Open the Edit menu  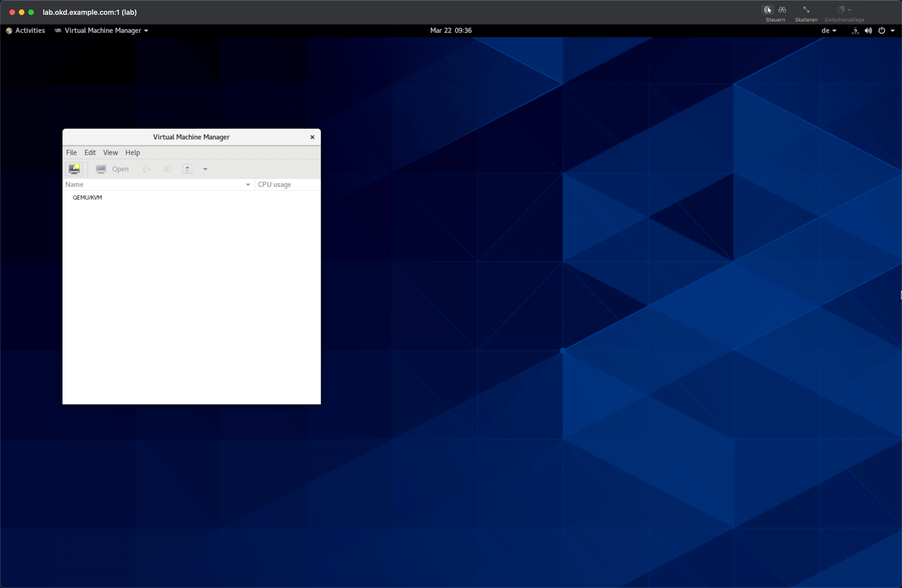point(90,152)
